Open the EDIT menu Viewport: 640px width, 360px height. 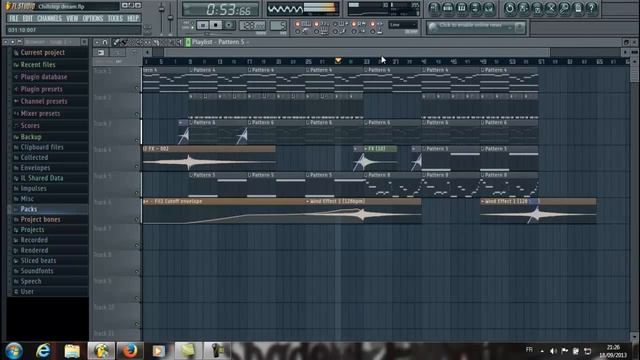click(27, 18)
